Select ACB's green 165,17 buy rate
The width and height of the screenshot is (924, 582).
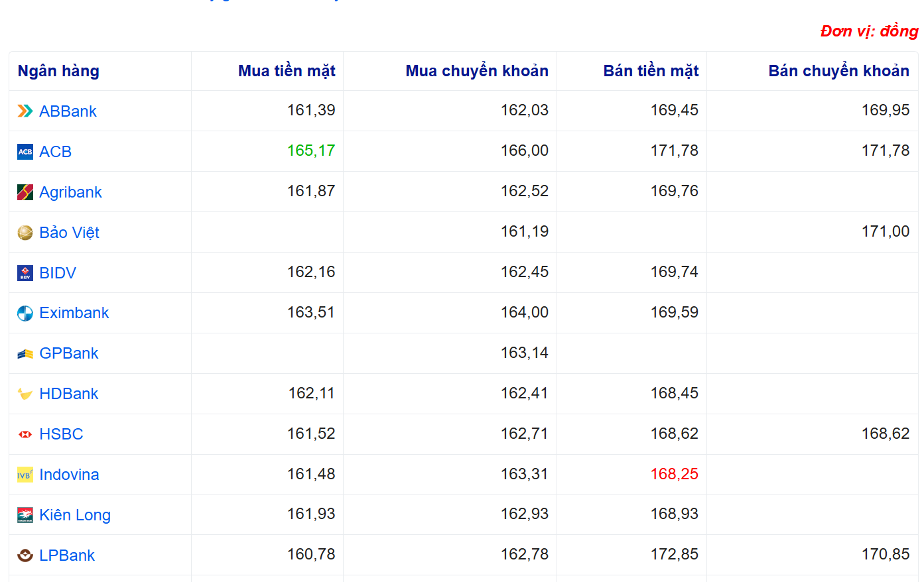point(310,151)
